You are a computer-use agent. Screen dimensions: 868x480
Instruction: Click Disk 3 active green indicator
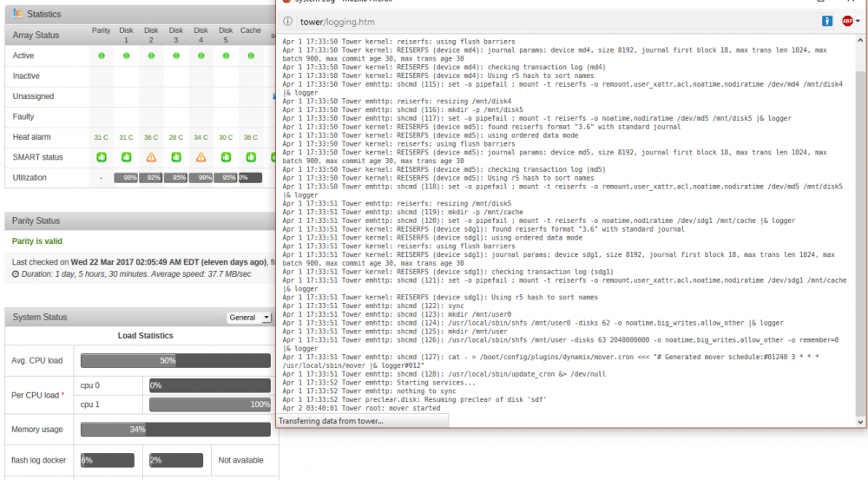click(x=176, y=56)
